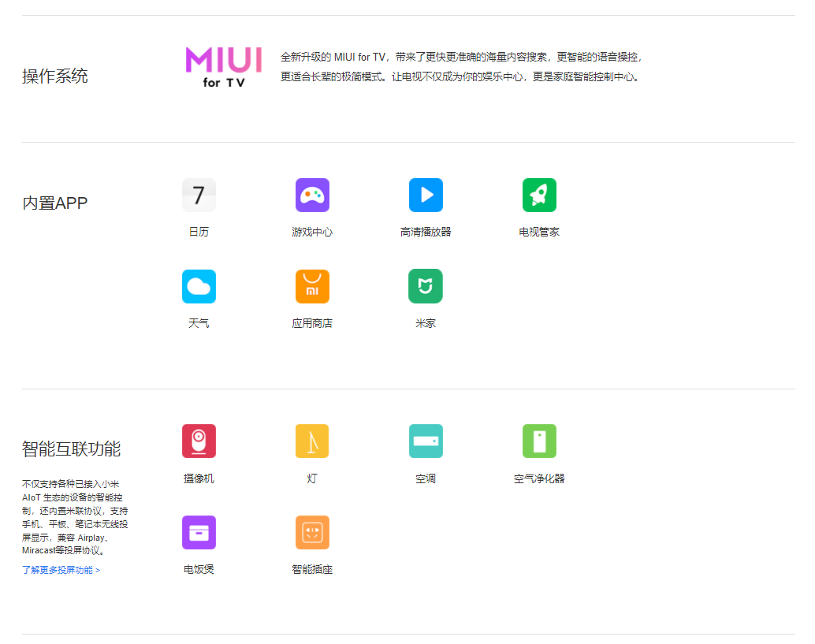Screen dimensions: 815x644
Task: Select the Game Center (游戏中心) icon
Action: (312, 195)
